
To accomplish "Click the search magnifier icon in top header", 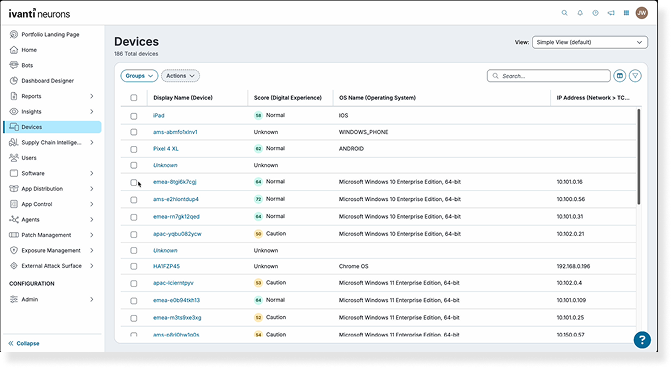I will click(x=564, y=13).
